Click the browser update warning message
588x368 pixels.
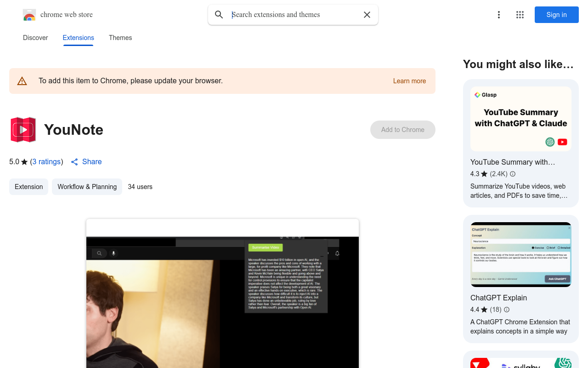[130, 81]
